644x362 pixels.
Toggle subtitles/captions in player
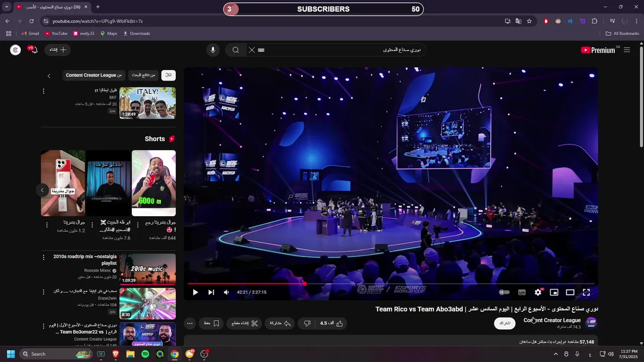click(x=522, y=292)
